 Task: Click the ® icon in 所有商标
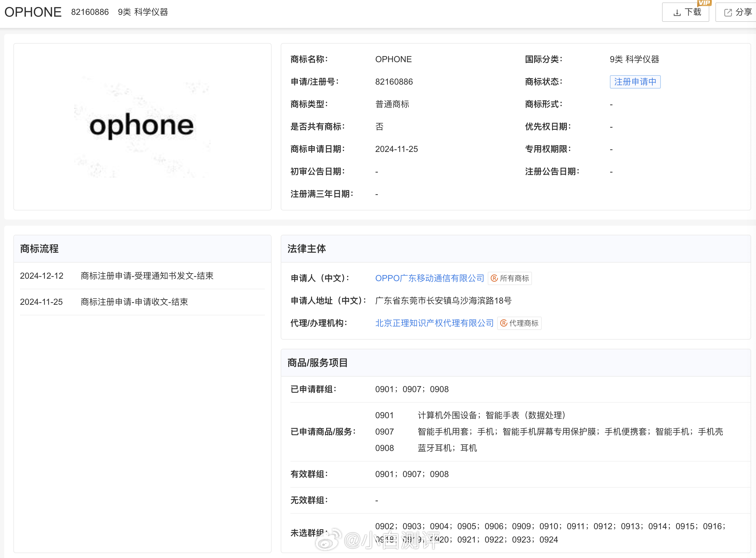click(x=494, y=278)
